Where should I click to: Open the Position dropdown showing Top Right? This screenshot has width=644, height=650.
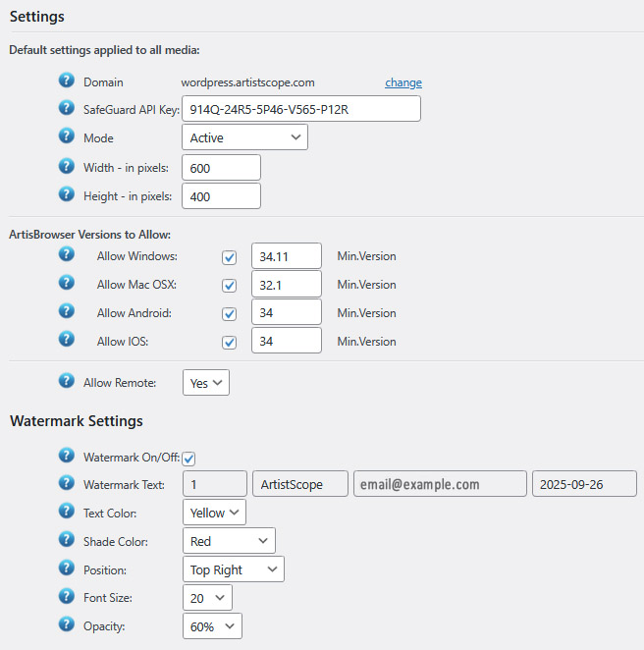click(234, 569)
